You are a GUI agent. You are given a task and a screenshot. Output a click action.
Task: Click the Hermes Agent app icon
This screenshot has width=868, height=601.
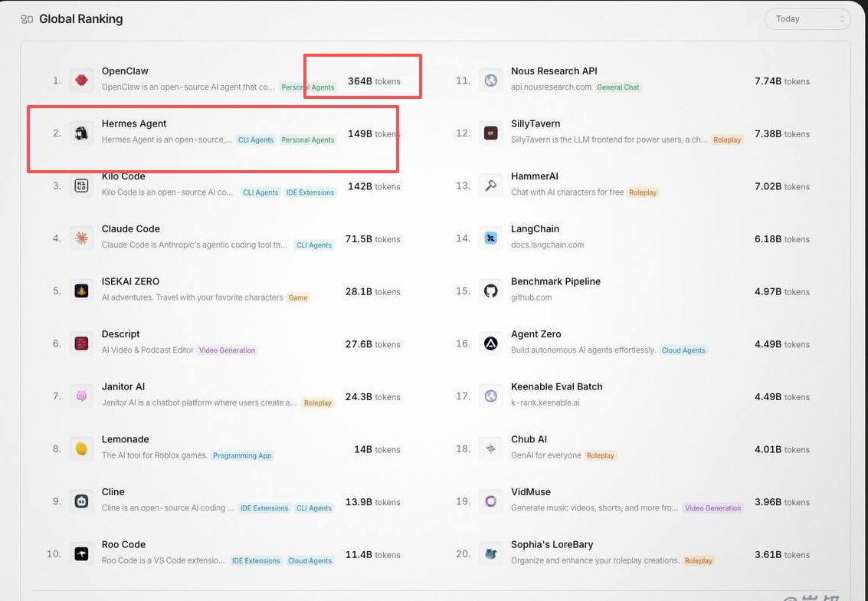coord(81,133)
